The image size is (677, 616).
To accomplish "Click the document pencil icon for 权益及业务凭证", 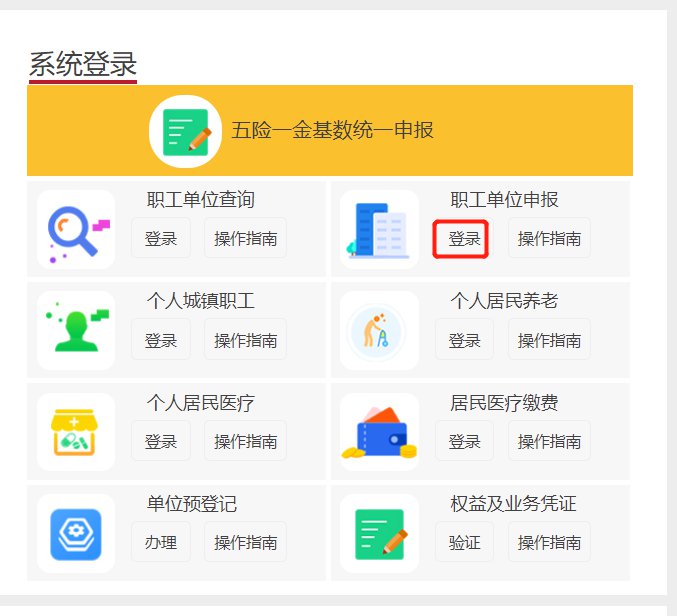I will coord(380,534).
